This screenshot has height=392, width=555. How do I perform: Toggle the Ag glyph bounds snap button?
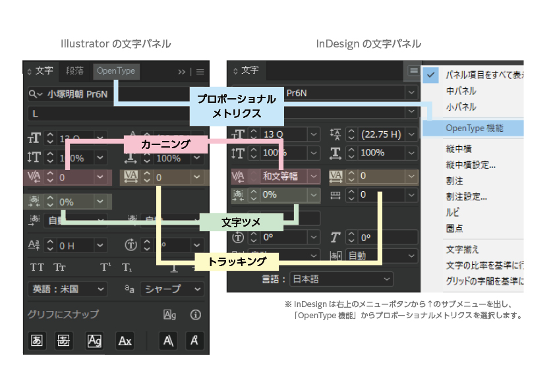click(x=94, y=341)
